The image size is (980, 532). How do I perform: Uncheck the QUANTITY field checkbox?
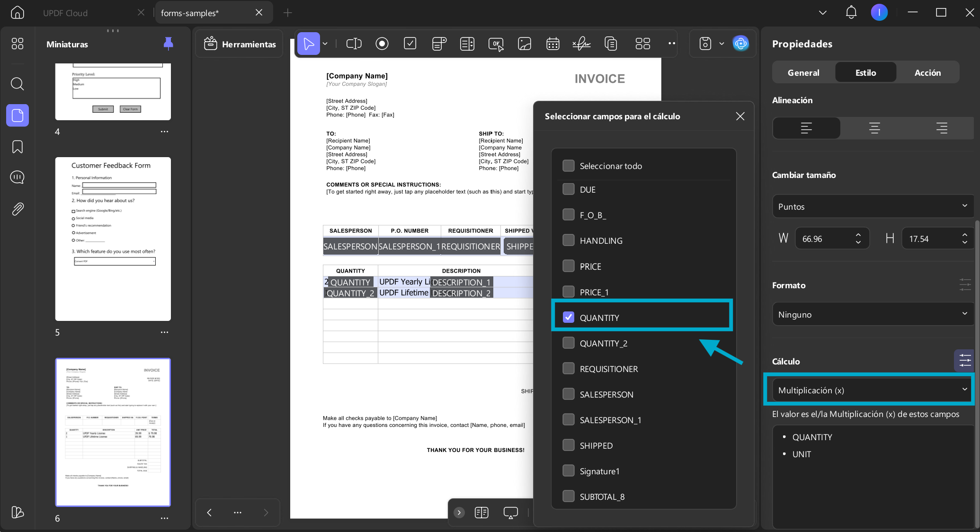tap(569, 317)
